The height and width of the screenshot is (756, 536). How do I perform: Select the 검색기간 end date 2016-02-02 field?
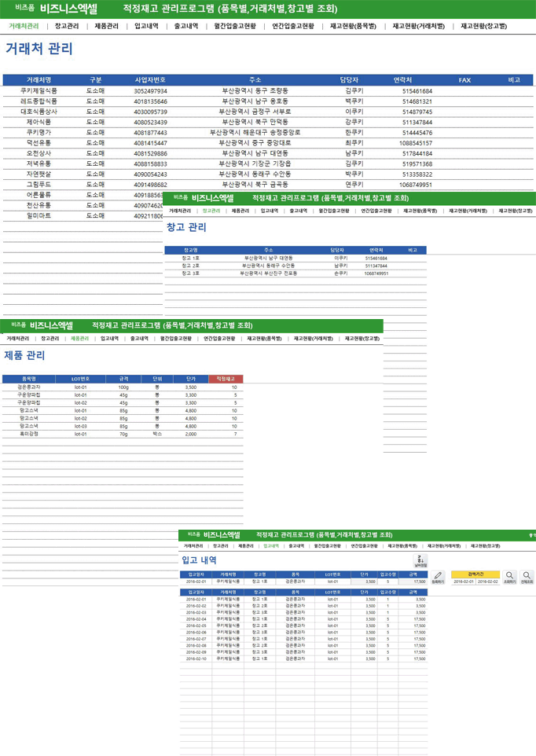pyautogui.click(x=488, y=582)
